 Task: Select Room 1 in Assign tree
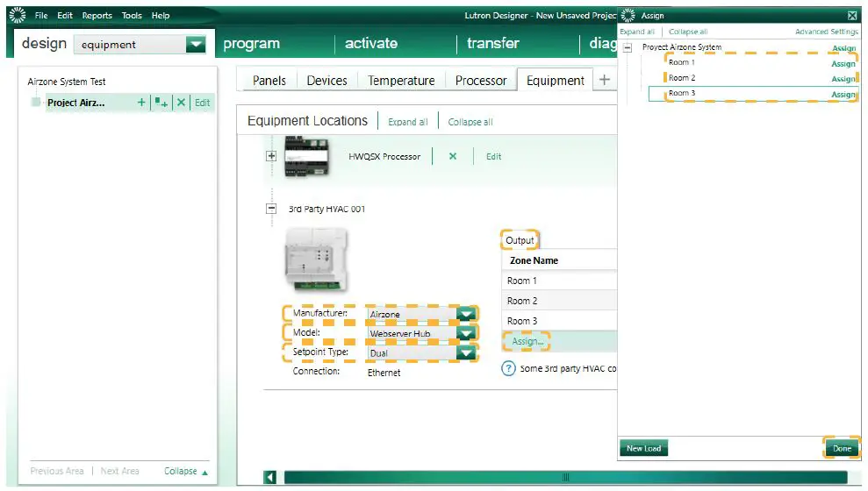coord(682,62)
